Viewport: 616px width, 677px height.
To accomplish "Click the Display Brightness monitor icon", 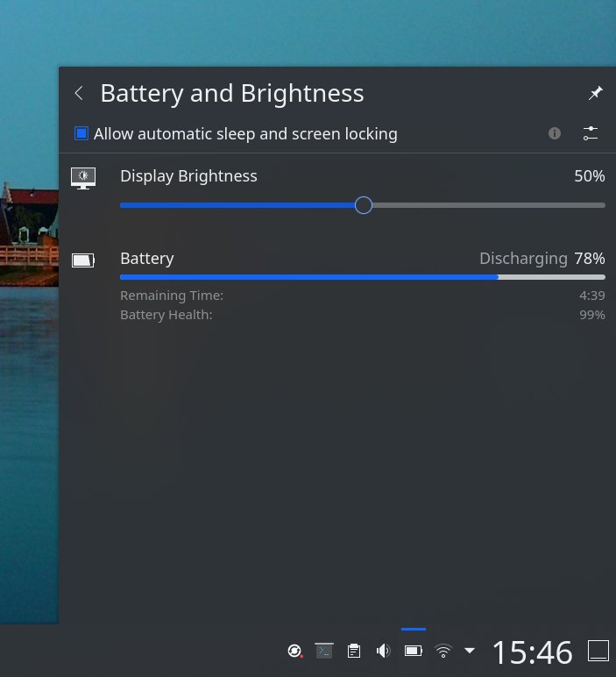I will click(x=83, y=178).
